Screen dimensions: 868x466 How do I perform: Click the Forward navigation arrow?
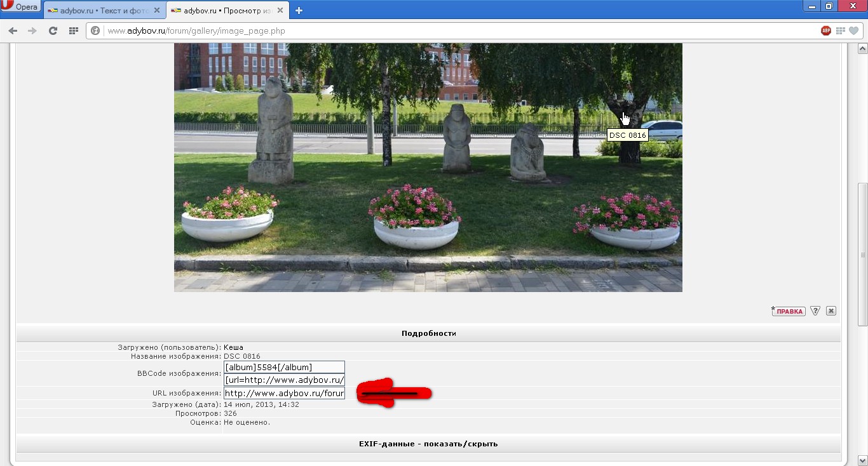point(32,30)
